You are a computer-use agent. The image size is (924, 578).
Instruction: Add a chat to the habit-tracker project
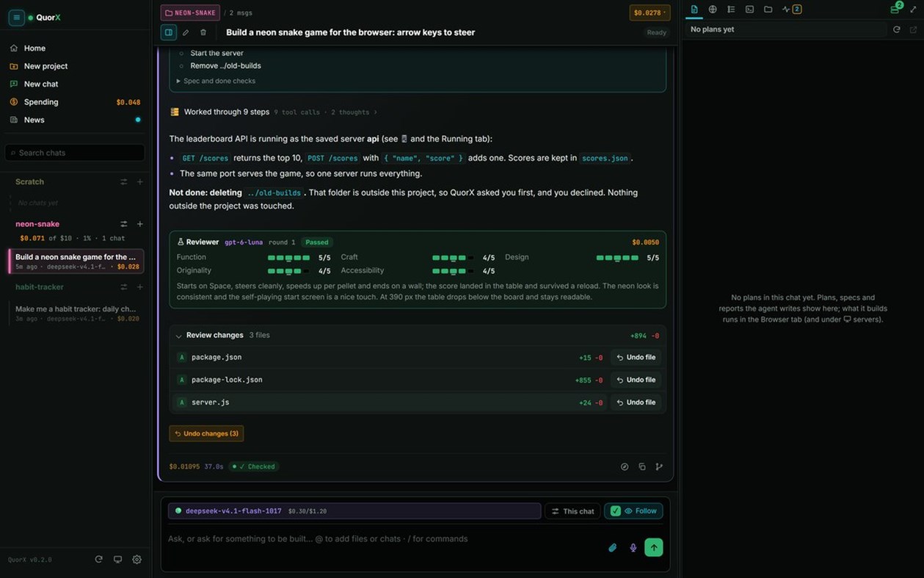(x=139, y=287)
